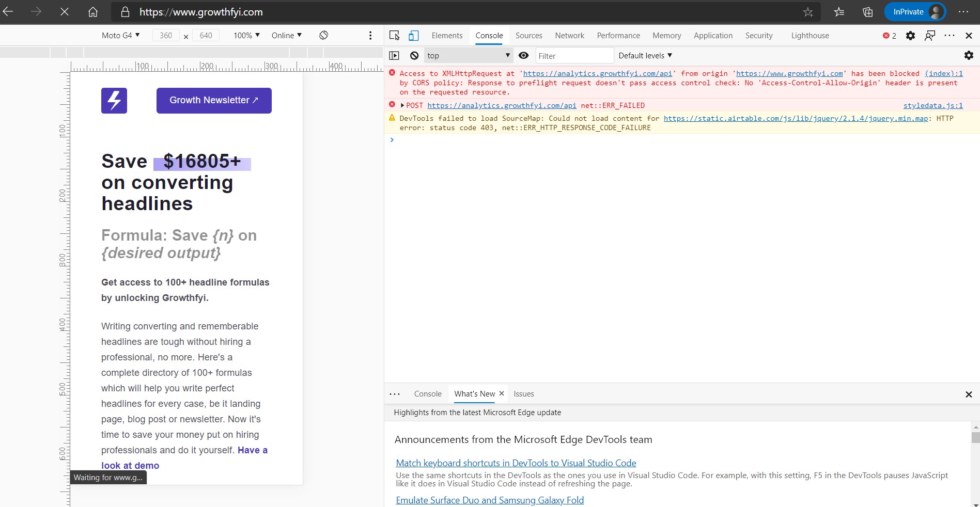The width and height of the screenshot is (980, 507).
Task: Switch to the Lighthouse tab
Action: (x=810, y=36)
